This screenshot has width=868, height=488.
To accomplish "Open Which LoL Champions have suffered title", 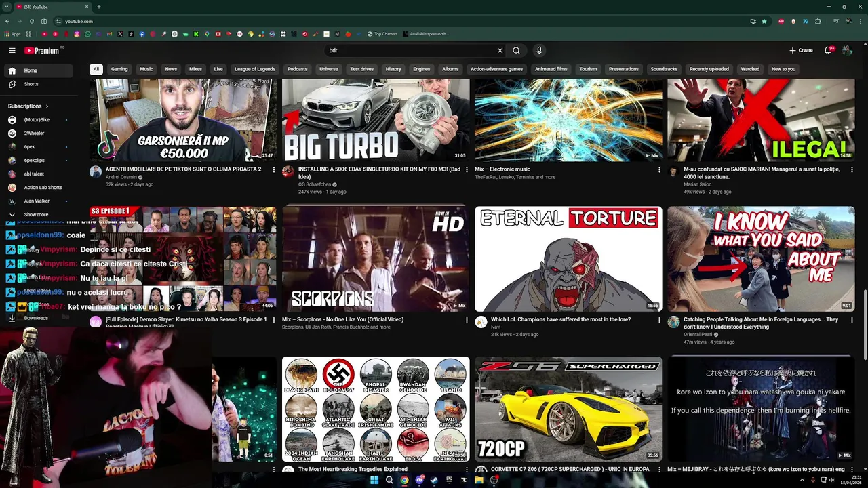I will [561, 319].
